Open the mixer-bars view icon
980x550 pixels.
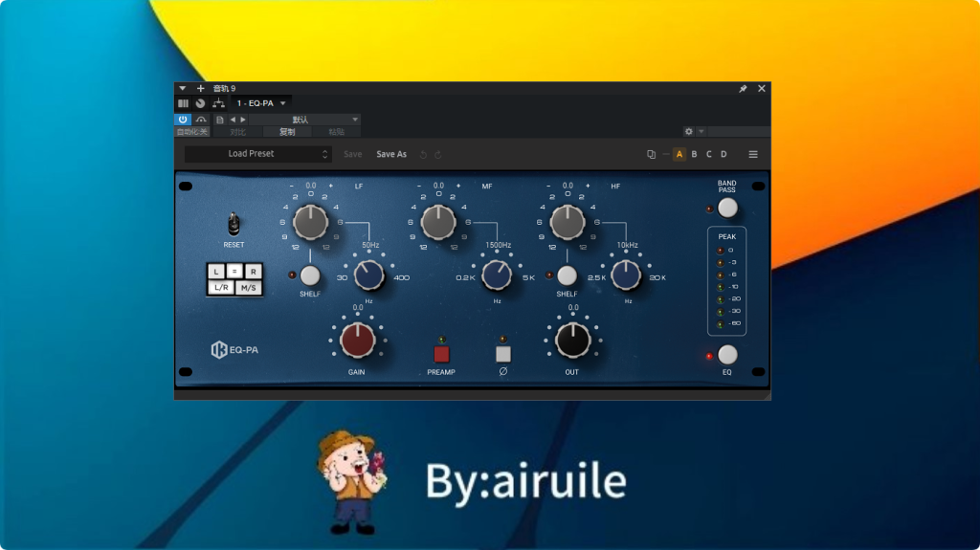(183, 103)
